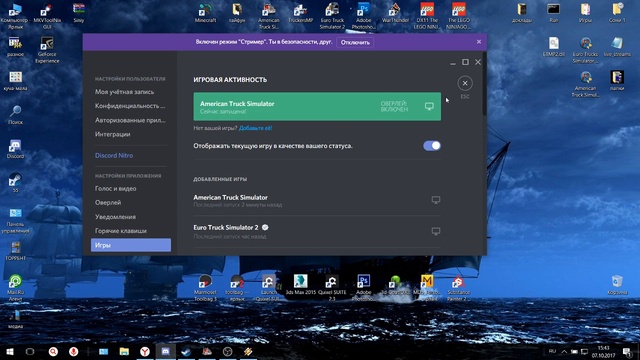Open The LEGO NINJAGO shortcut

click(x=458, y=16)
